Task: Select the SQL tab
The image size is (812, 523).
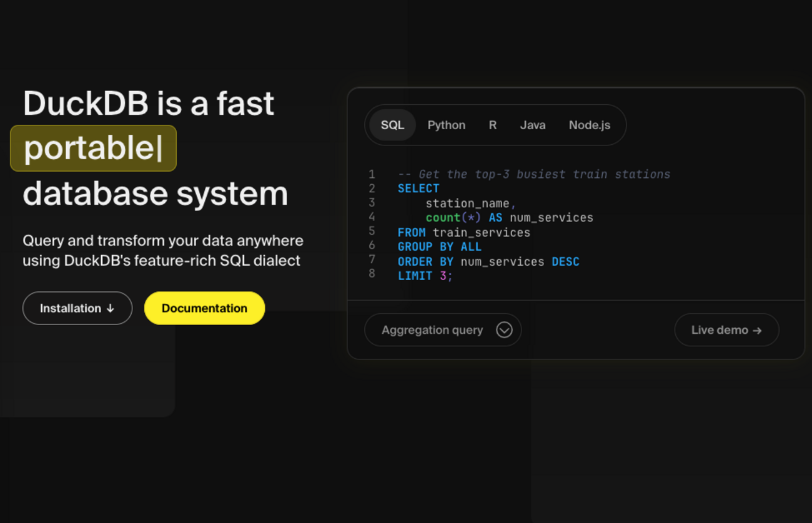Action: click(x=391, y=125)
